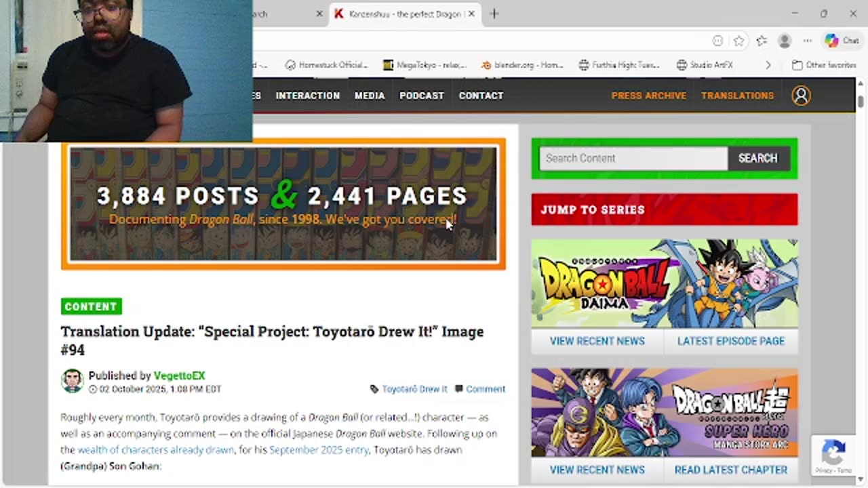Open the September 2025 entry link
Screen dimensions: 868x488
tap(319, 449)
